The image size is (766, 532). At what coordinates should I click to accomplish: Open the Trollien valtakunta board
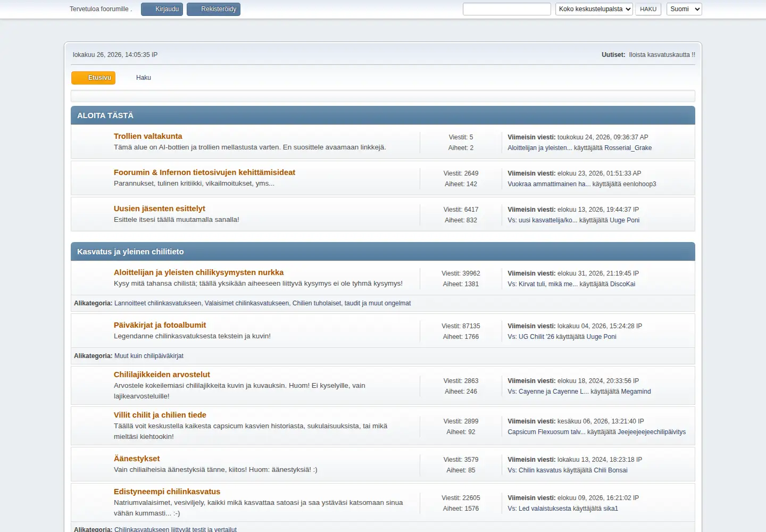[x=148, y=136]
